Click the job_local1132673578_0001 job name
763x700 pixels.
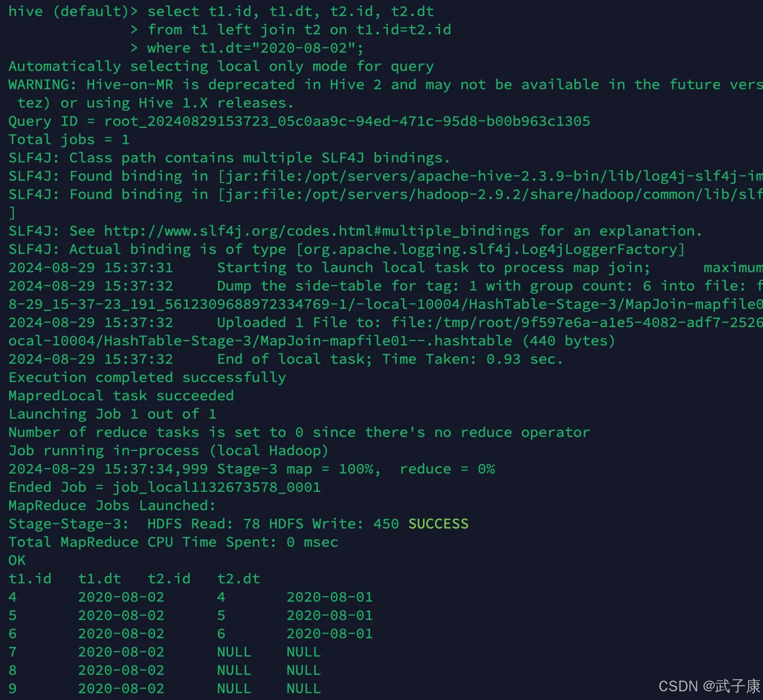point(217,487)
